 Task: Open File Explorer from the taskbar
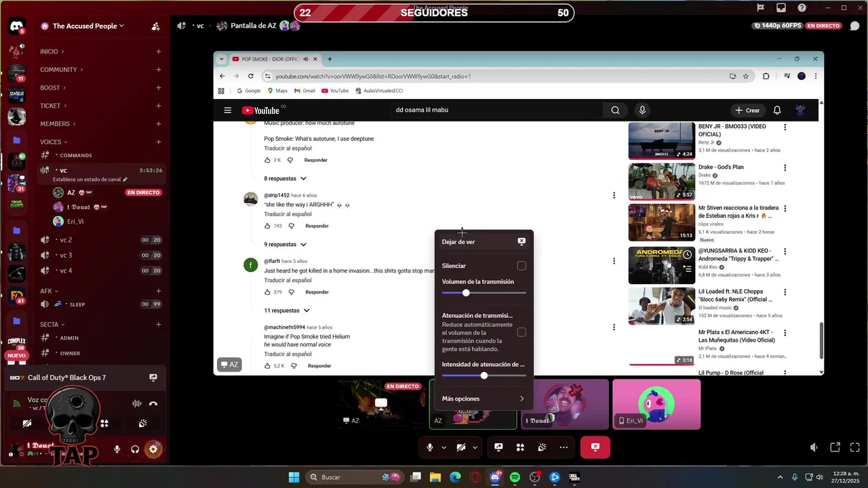pos(435,477)
